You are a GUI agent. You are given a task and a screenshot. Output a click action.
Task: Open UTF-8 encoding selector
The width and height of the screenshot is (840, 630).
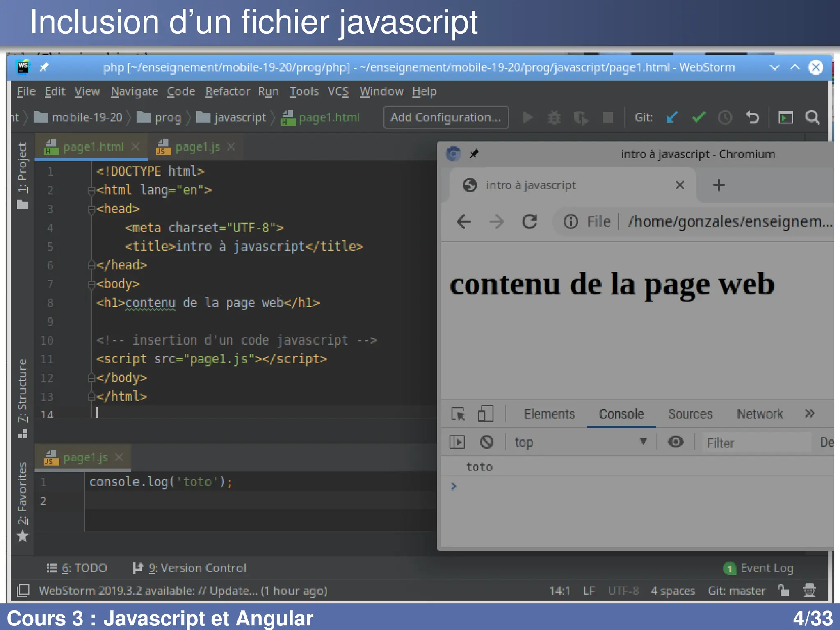(x=623, y=591)
